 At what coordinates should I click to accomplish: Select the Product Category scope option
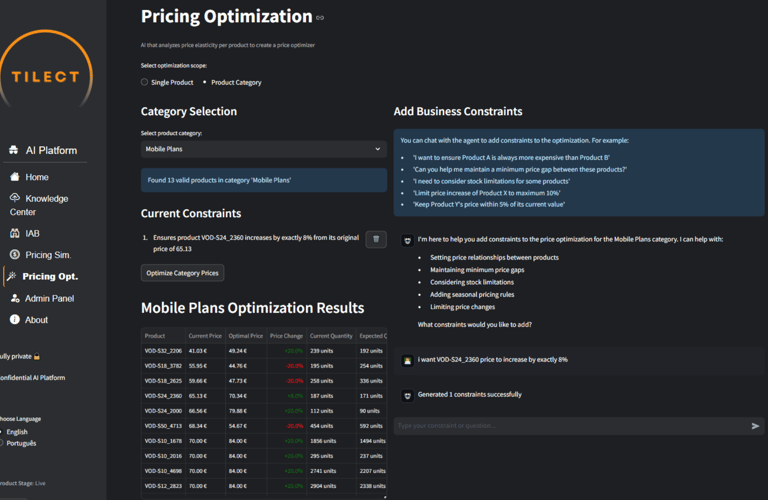(x=205, y=82)
